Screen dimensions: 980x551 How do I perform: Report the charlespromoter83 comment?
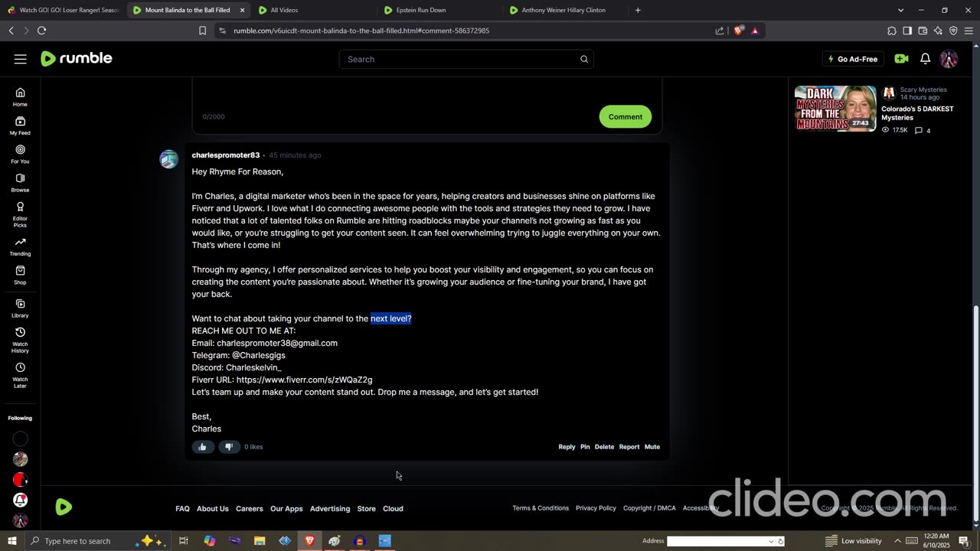tap(629, 447)
